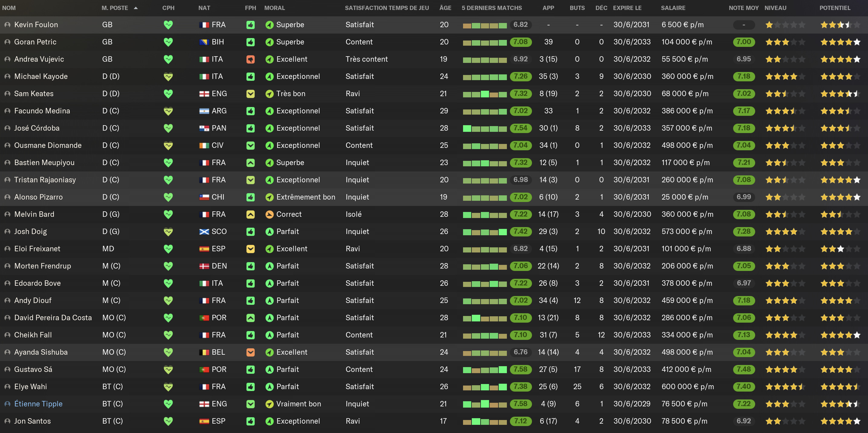Open Kevin Foulon's player profile

36,24
